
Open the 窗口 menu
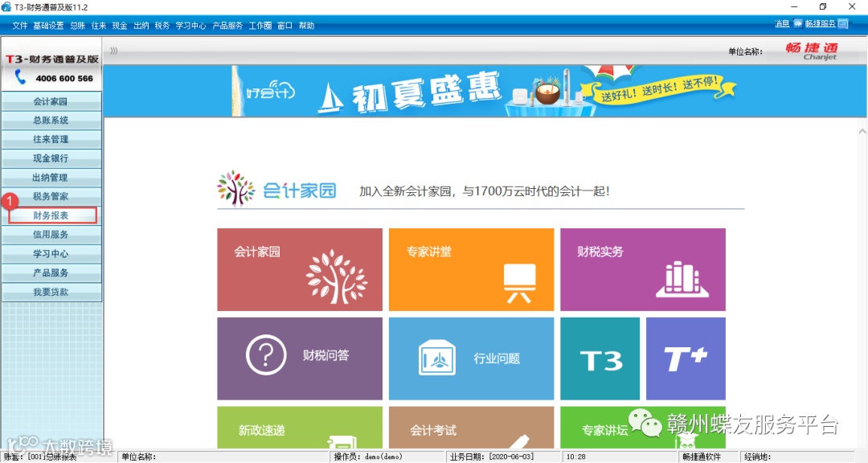pyautogui.click(x=285, y=26)
